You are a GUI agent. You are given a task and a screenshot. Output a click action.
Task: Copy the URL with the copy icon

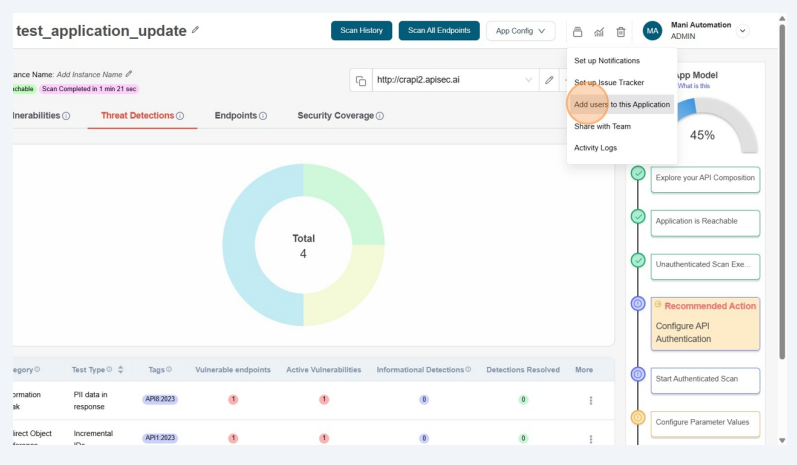(x=360, y=80)
